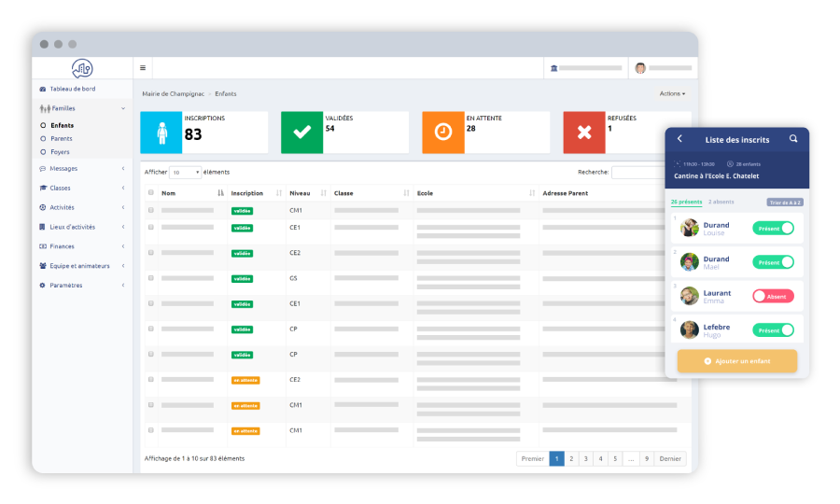Click the Trier de A à Z button
Screen dimensions: 840x504
[x=785, y=203]
